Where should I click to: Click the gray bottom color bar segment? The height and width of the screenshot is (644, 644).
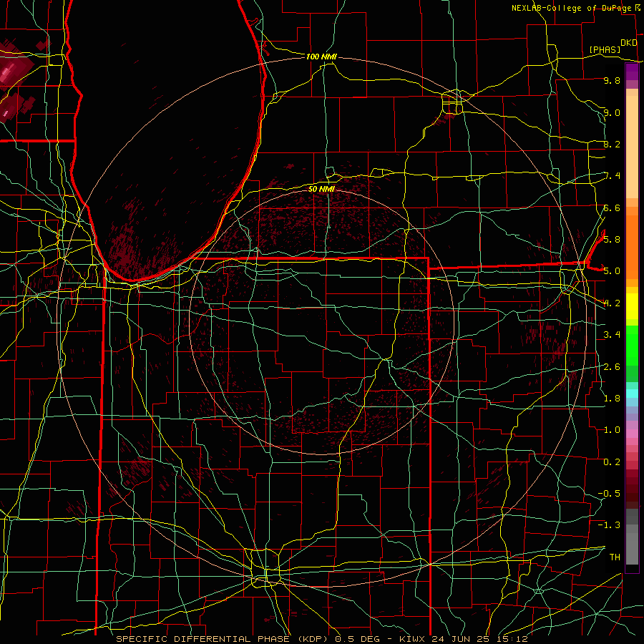pos(632,548)
